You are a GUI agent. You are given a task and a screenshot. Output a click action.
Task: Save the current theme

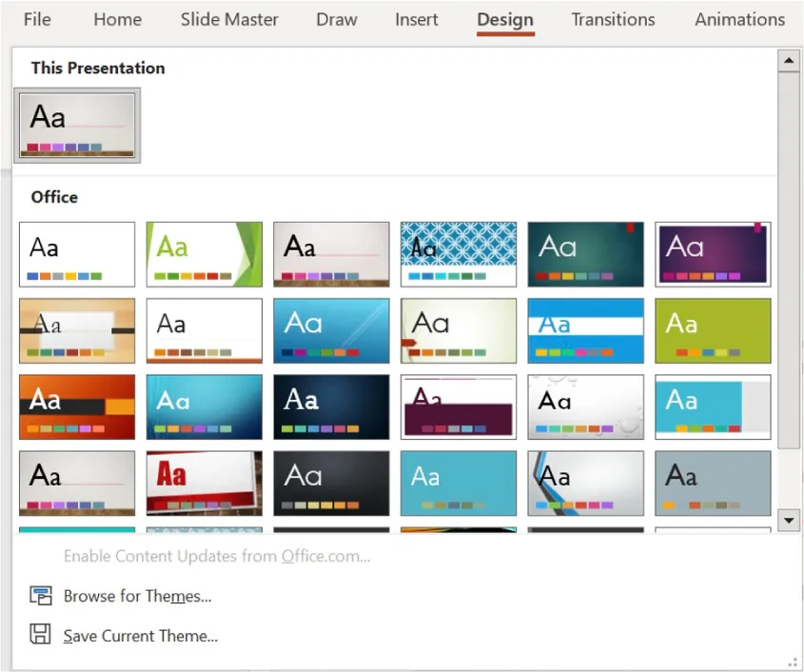pyautogui.click(x=139, y=636)
